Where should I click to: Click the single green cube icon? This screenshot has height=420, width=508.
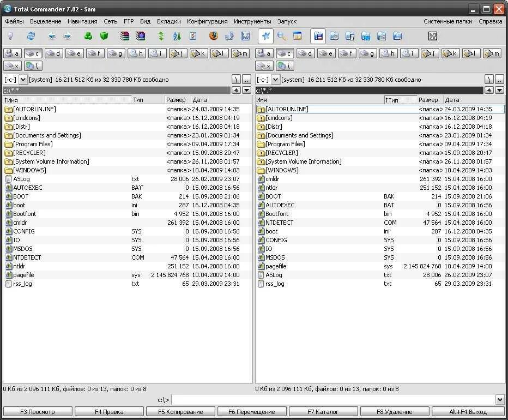[x=104, y=36]
